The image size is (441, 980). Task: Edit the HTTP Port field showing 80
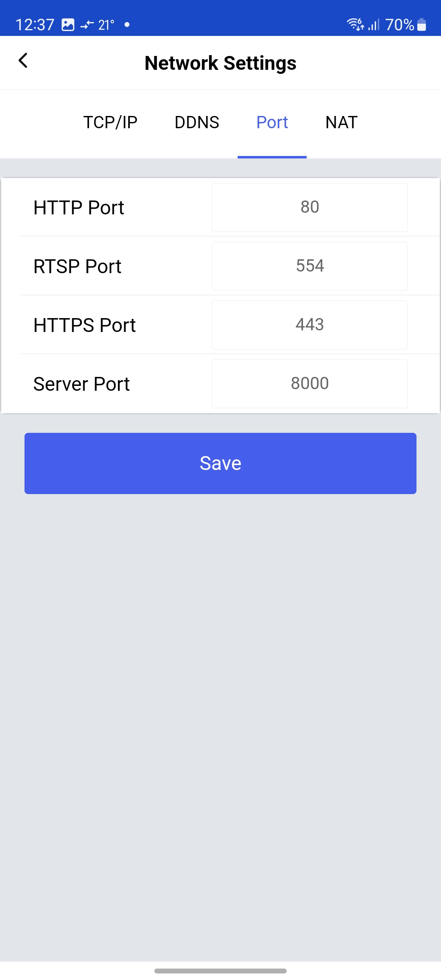pyautogui.click(x=310, y=207)
